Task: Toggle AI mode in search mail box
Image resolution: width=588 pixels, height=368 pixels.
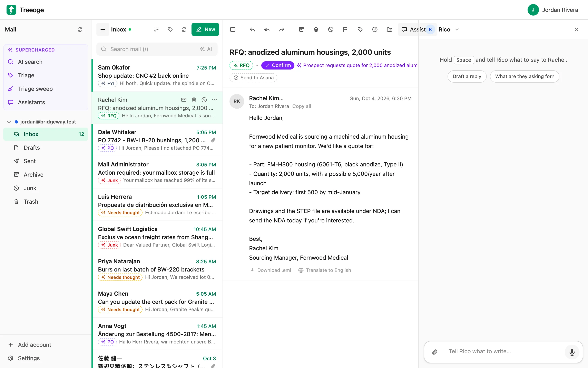Action: 206,49
